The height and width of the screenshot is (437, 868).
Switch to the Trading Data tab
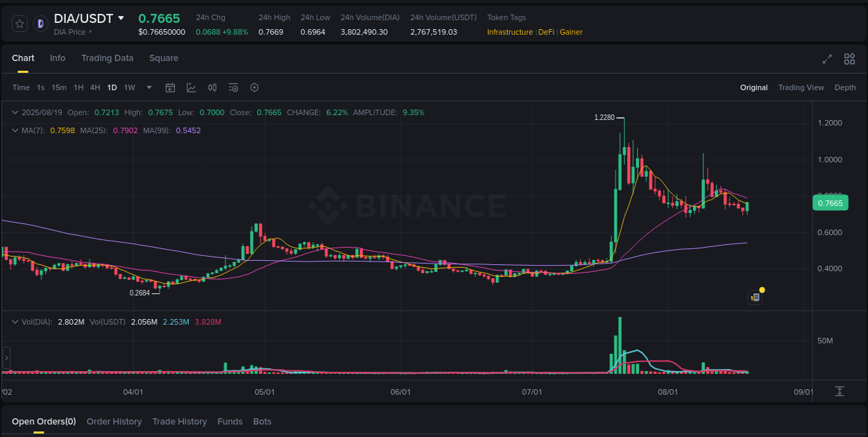(107, 58)
